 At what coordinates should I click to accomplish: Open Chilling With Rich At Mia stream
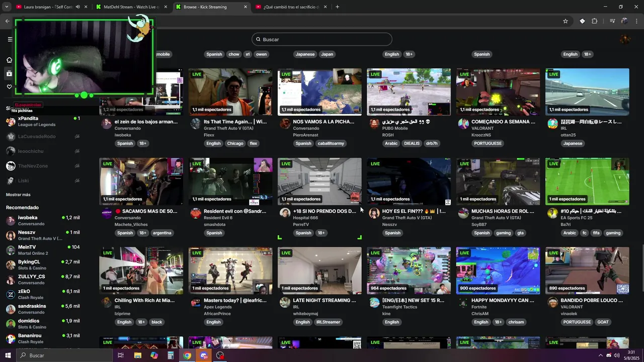coord(141,270)
